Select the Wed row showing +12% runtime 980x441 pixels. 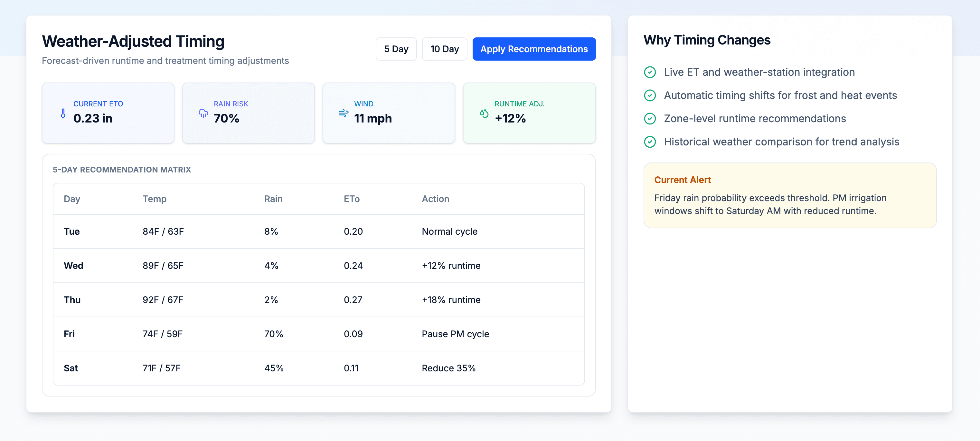point(318,265)
